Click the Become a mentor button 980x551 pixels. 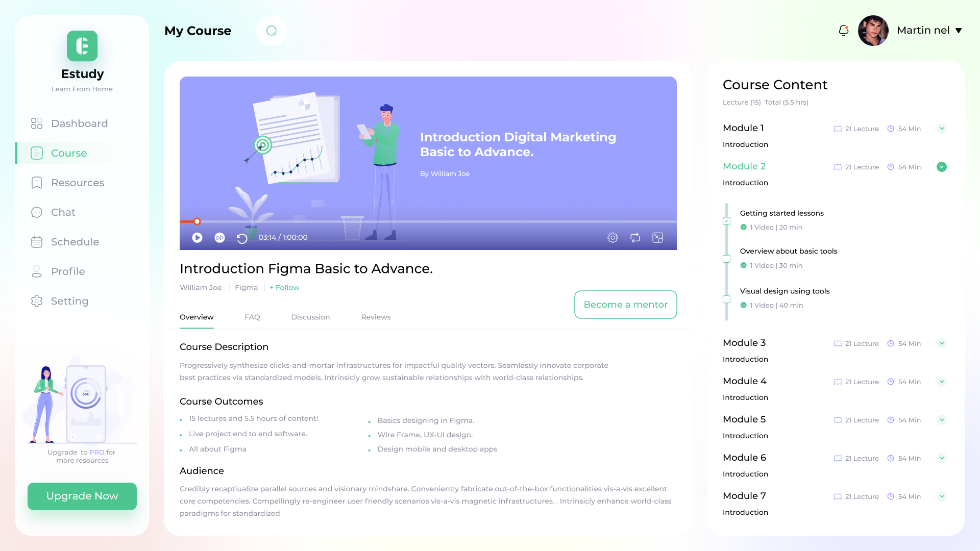(625, 305)
